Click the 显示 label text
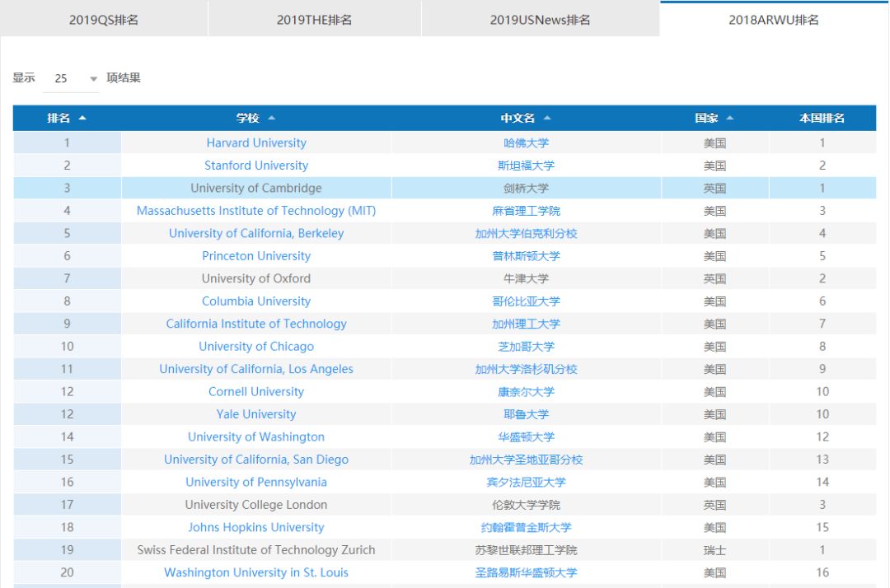Screen dimensions: 890x588 tap(24, 77)
